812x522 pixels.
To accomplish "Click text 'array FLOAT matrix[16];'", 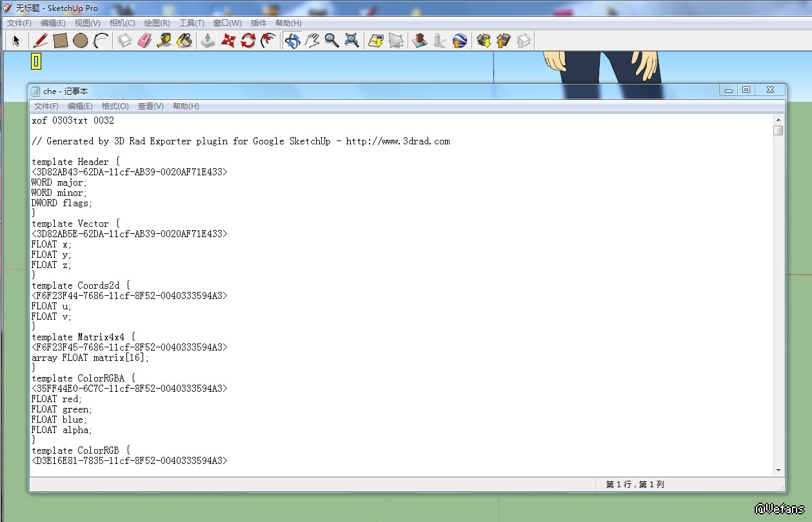I will pyautogui.click(x=90, y=358).
